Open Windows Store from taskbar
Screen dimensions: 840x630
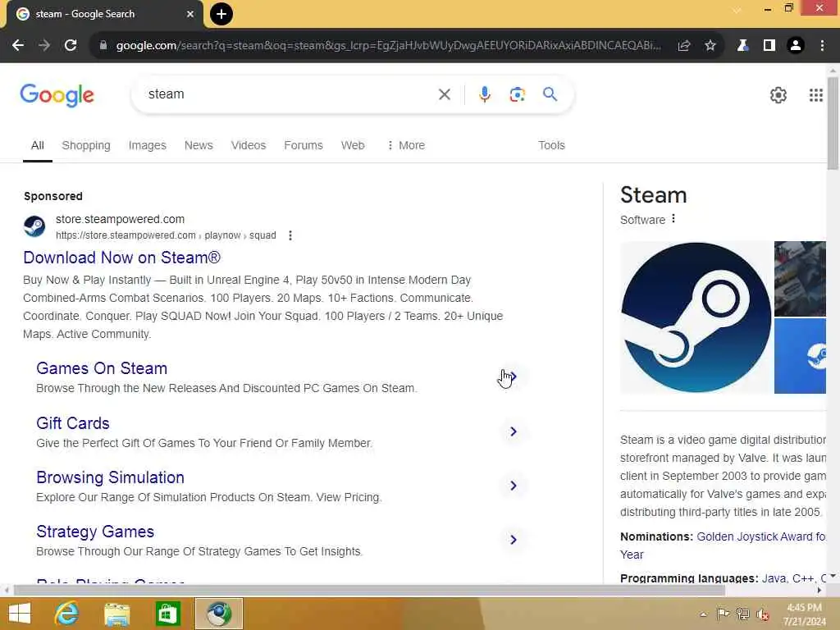click(167, 614)
